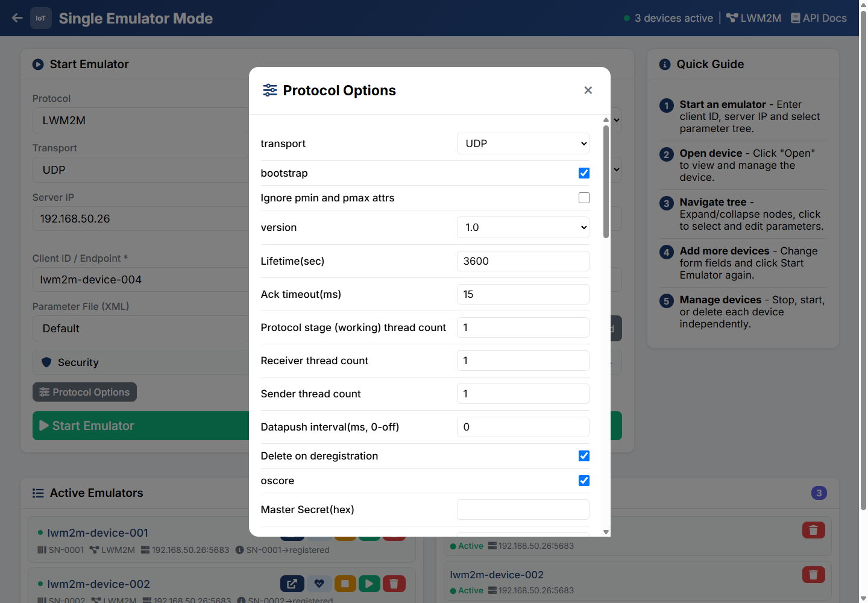Click the Protocol Options sliders icon in dialog title
The width and height of the screenshot is (868, 603).
[270, 90]
